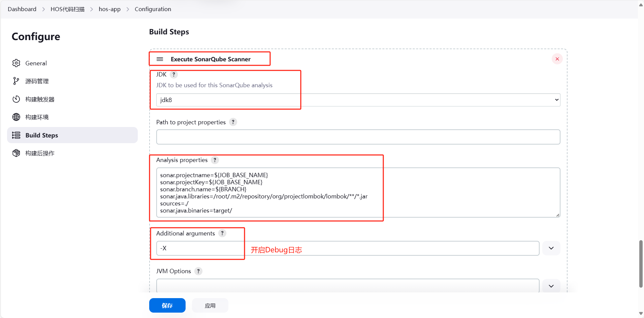Click the General gear icon in sidebar
Image resolution: width=644 pixels, height=318 pixels.
16,63
